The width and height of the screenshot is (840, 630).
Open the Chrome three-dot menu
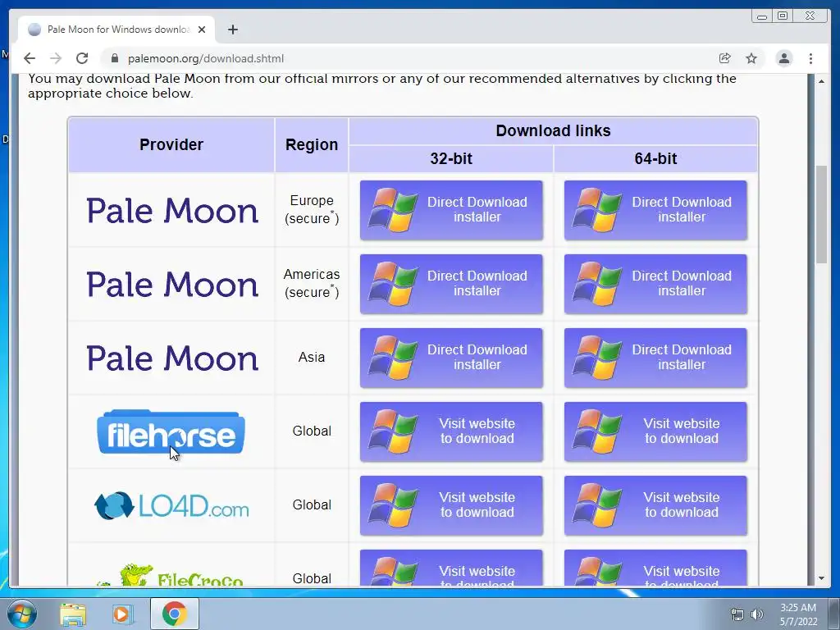(x=811, y=58)
